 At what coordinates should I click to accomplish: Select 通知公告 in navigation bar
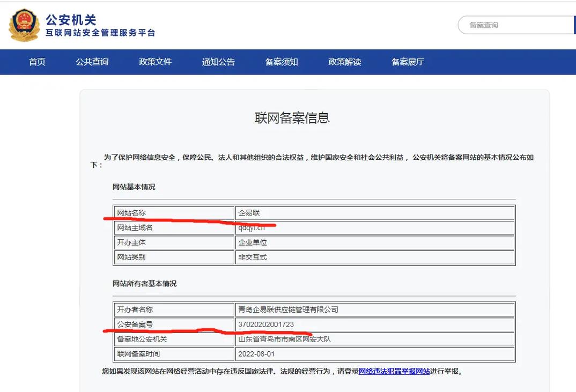(219, 62)
